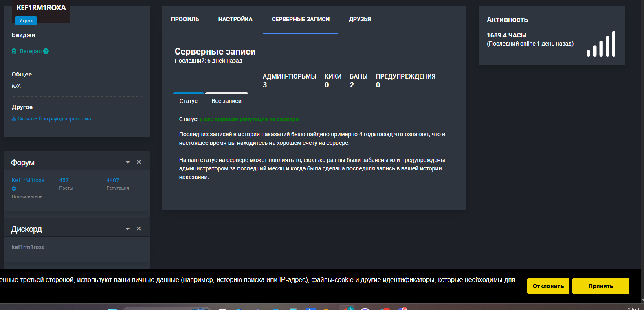Open the Профиль tab
This screenshot has width=644, height=310.
point(185,19)
